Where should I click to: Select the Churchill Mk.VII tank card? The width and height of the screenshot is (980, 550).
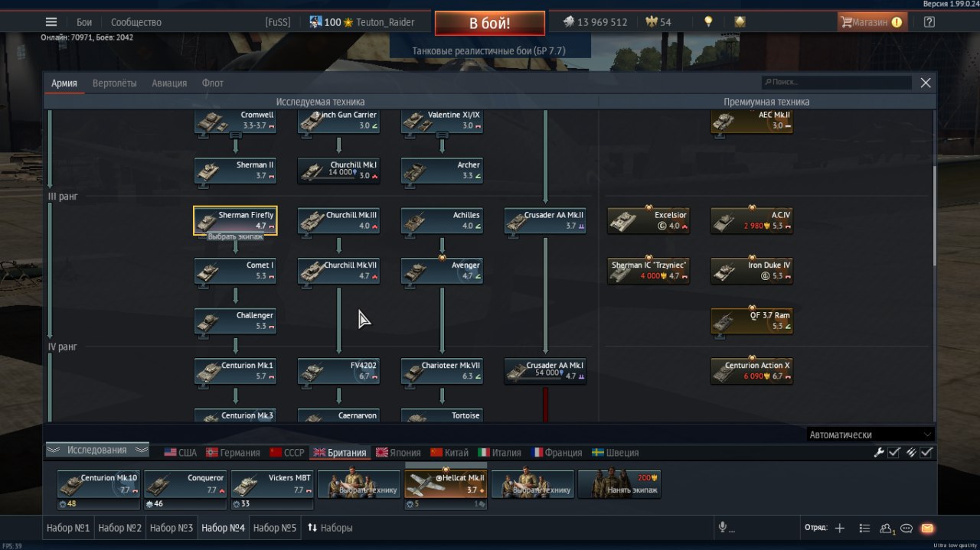pyautogui.click(x=338, y=271)
